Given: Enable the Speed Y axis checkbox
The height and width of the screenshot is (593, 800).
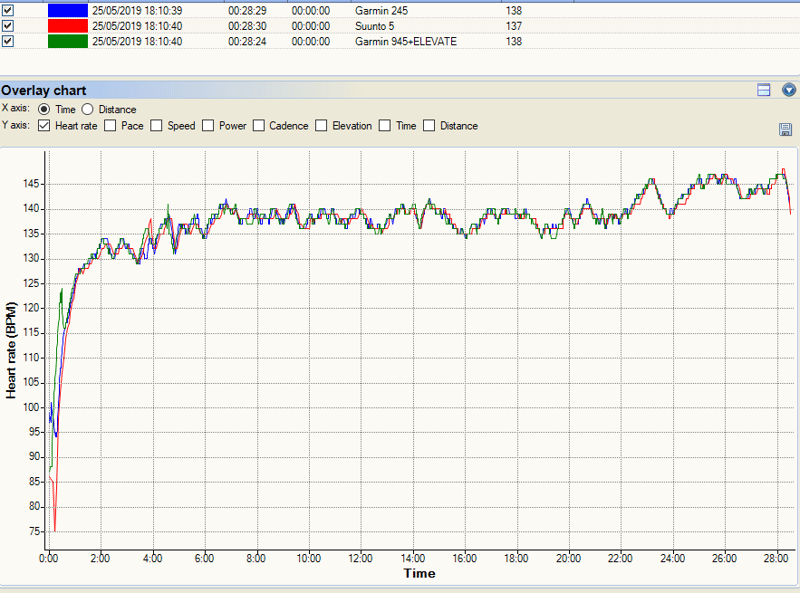Looking at the screenshot, I should point(157,126).
